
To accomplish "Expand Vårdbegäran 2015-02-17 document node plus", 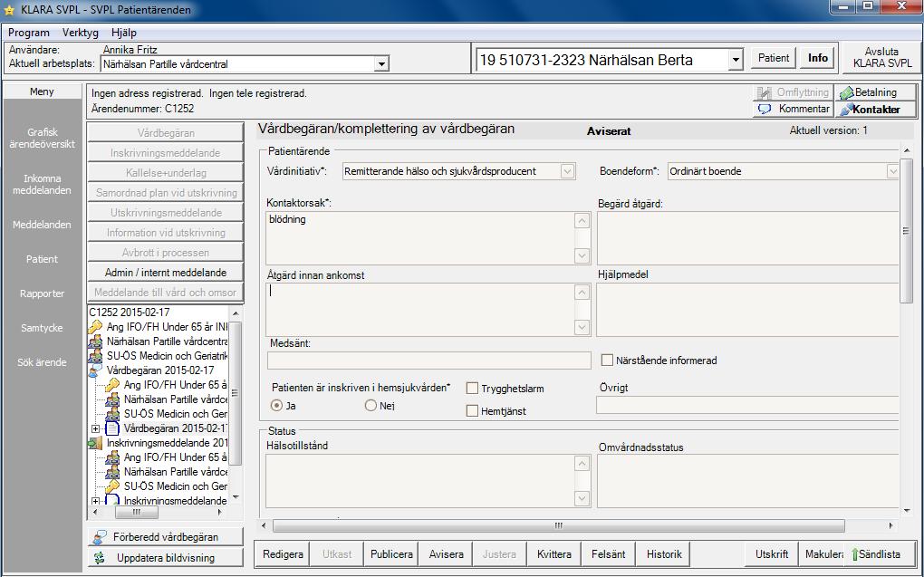I will 95,429.
